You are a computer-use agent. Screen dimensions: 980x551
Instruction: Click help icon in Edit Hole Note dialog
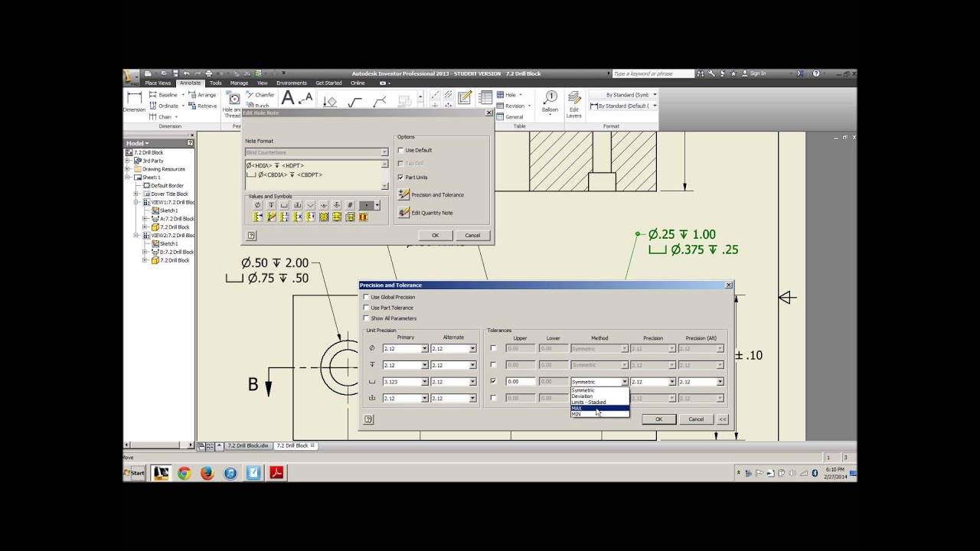click(251, 236)
